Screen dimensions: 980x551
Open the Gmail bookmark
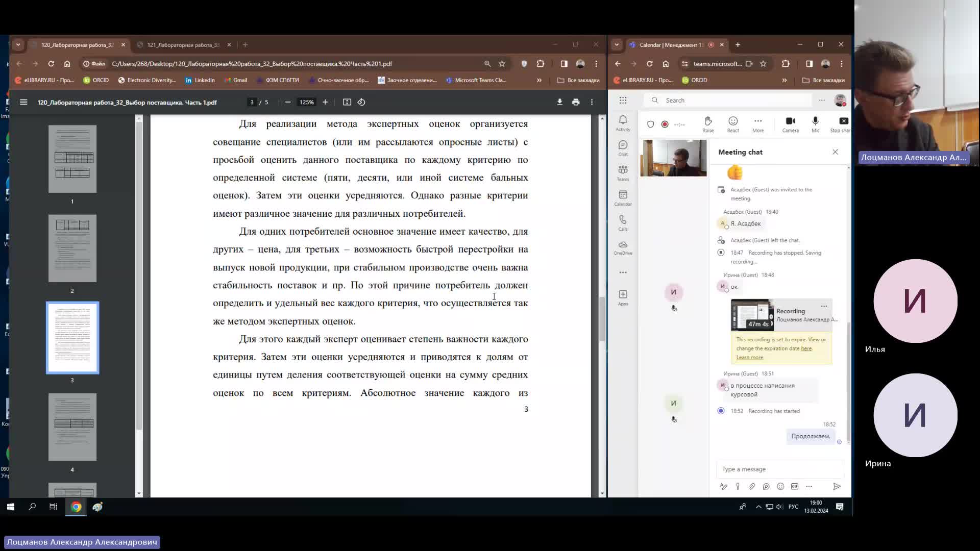[235, 80]
